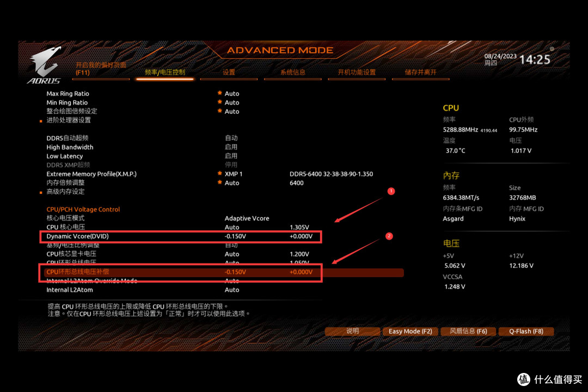Viewport: 588px width, 392px height.
Task: Change the Min Ring Ratio Auto value
Action: click(x=232, y=102)
